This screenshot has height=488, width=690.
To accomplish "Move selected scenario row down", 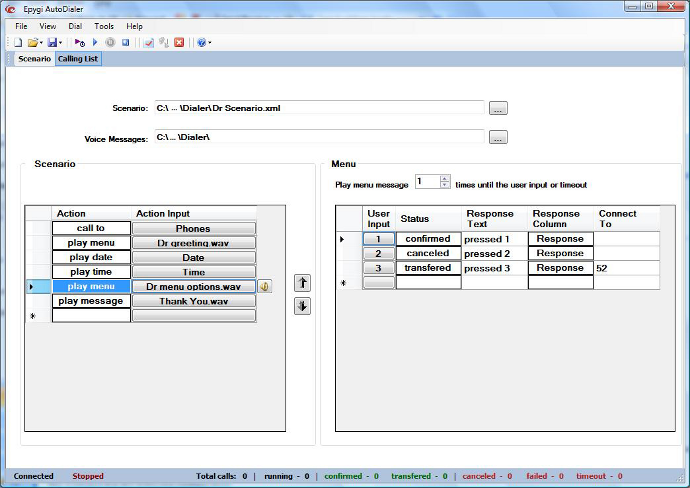I will [x=302, y=306].
